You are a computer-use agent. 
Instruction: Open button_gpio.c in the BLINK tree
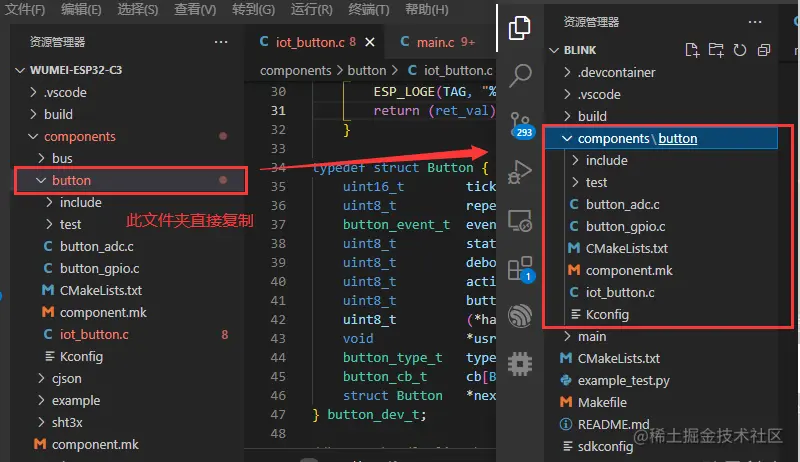662,226
